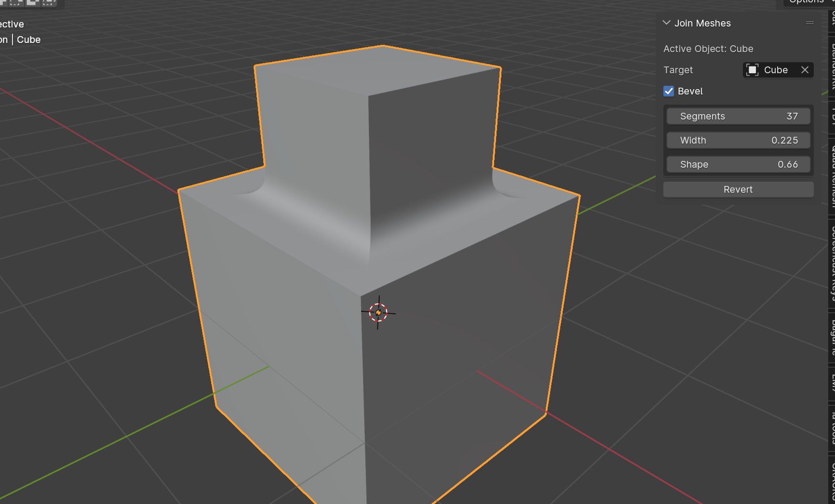Click the Subtract selection mode icon
Screen dimensions: 835x504
point(32,3)
